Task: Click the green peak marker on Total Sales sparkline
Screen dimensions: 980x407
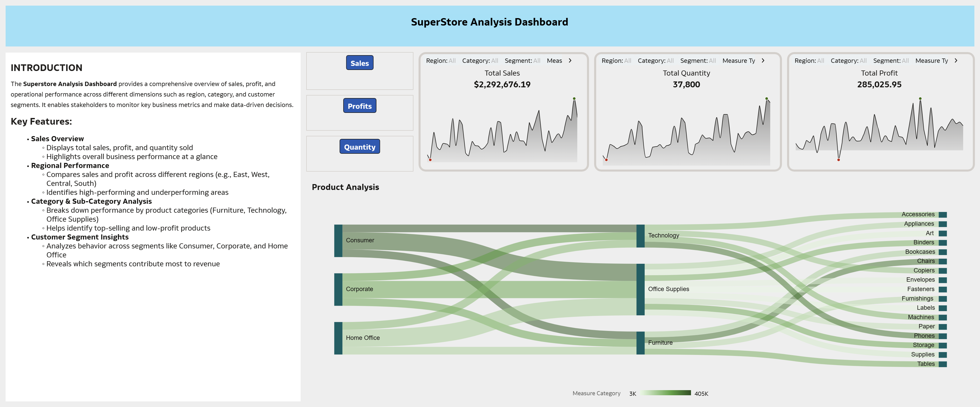Action: coord(574,99)
